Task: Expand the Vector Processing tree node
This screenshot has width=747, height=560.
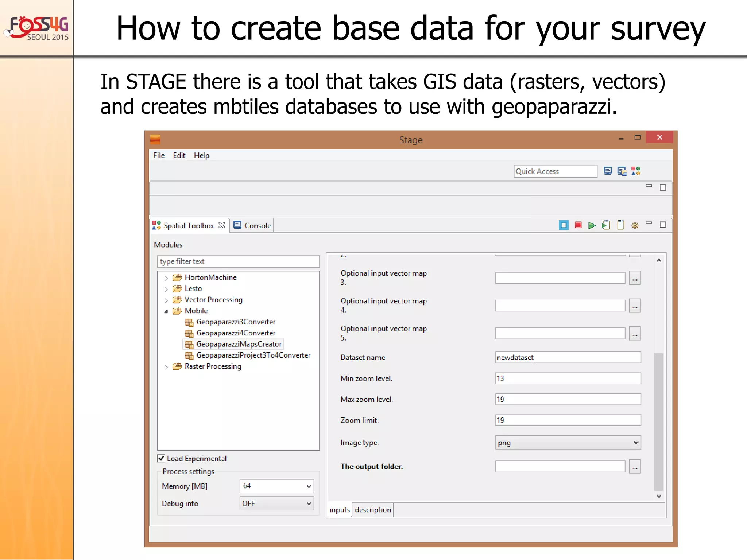Action: 166,300
